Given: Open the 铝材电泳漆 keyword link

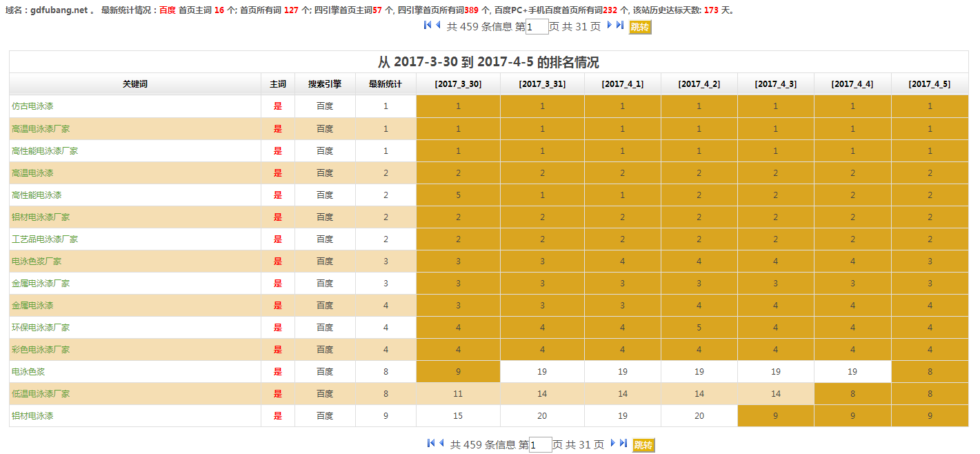Looking at the screenshot, I should point(32,415).
